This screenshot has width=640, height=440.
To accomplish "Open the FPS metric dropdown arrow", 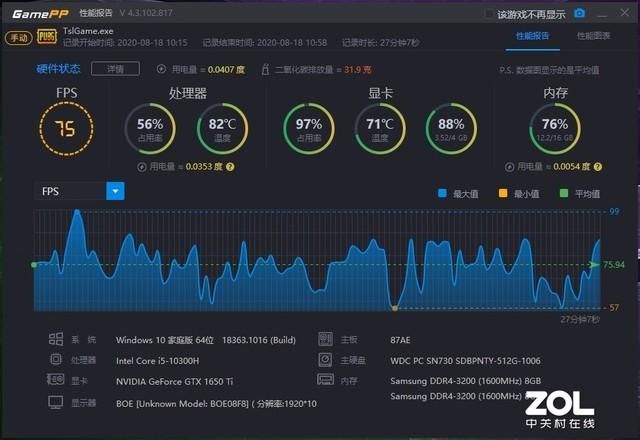I will (116, 191).
